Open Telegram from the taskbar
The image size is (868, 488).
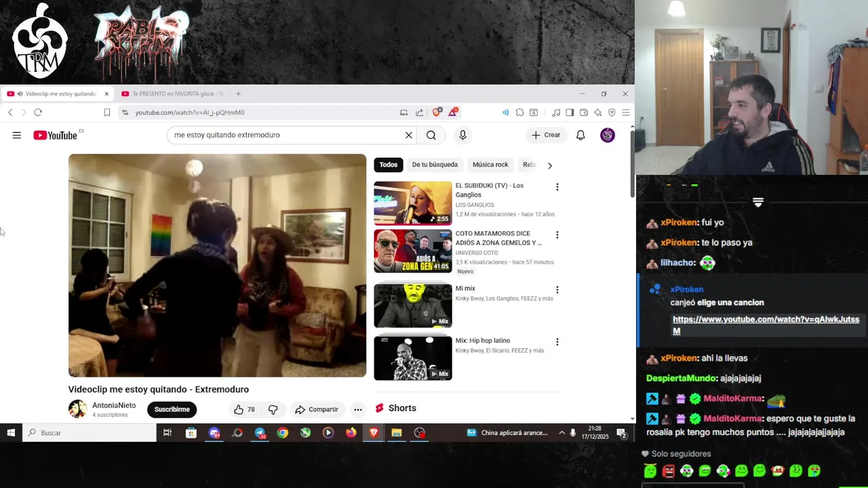pyautogui.click(x=260, y=432)
